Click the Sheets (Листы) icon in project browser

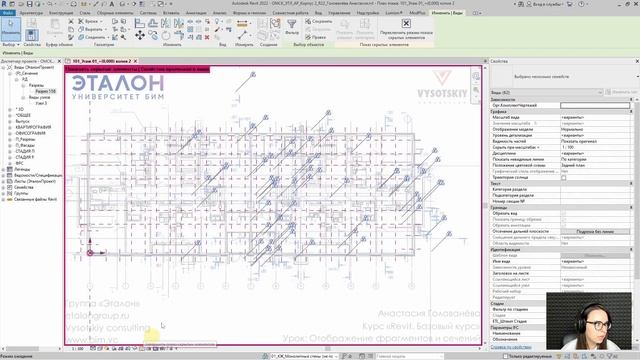point(10,181)
